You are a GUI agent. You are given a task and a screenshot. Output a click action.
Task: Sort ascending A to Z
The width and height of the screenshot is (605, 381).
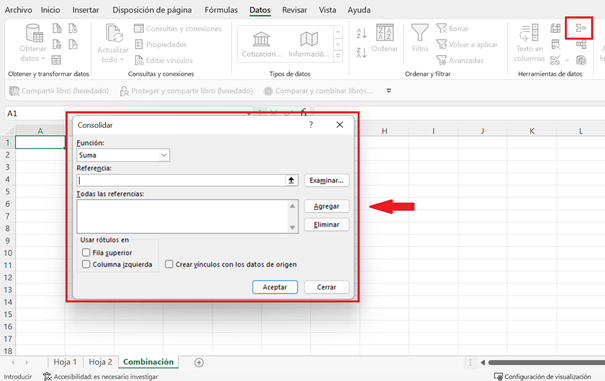362,33
